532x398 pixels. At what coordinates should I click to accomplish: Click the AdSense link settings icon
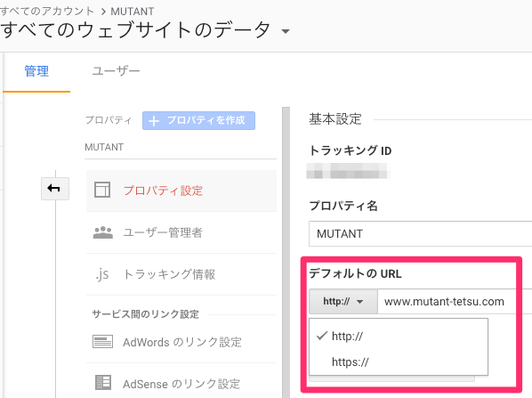103,383
